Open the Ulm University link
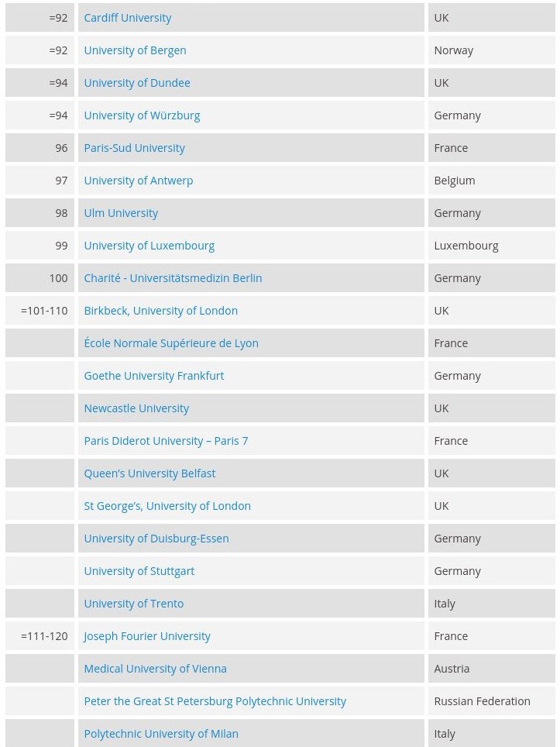 coord(121,213)
